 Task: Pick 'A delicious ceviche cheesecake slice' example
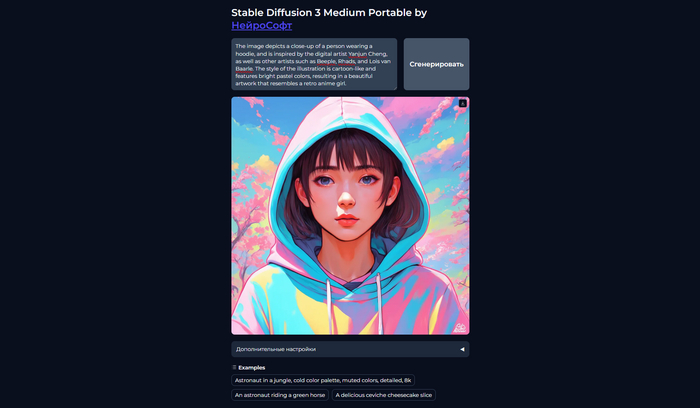383,395
